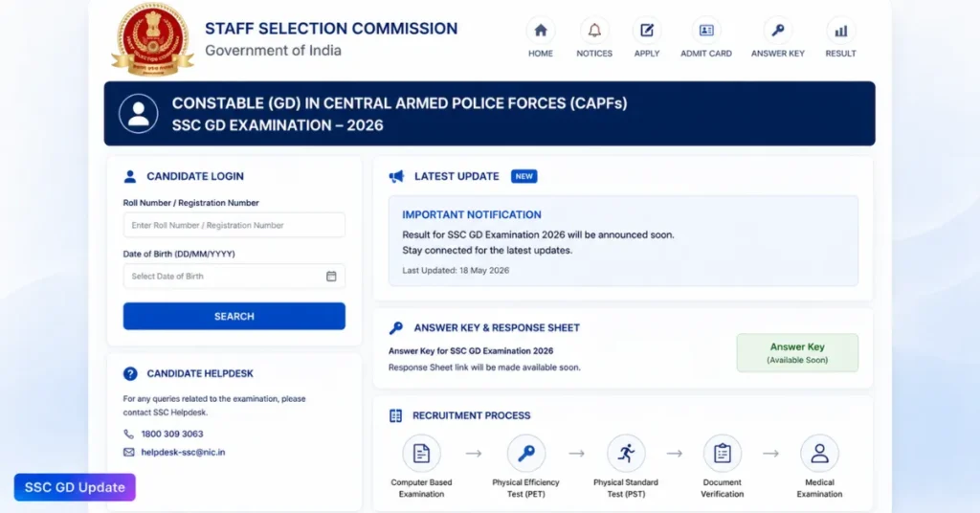Open the APPLY menu label
The width and height of the screenshot is (980, 513).
click(x=647, y=54)
